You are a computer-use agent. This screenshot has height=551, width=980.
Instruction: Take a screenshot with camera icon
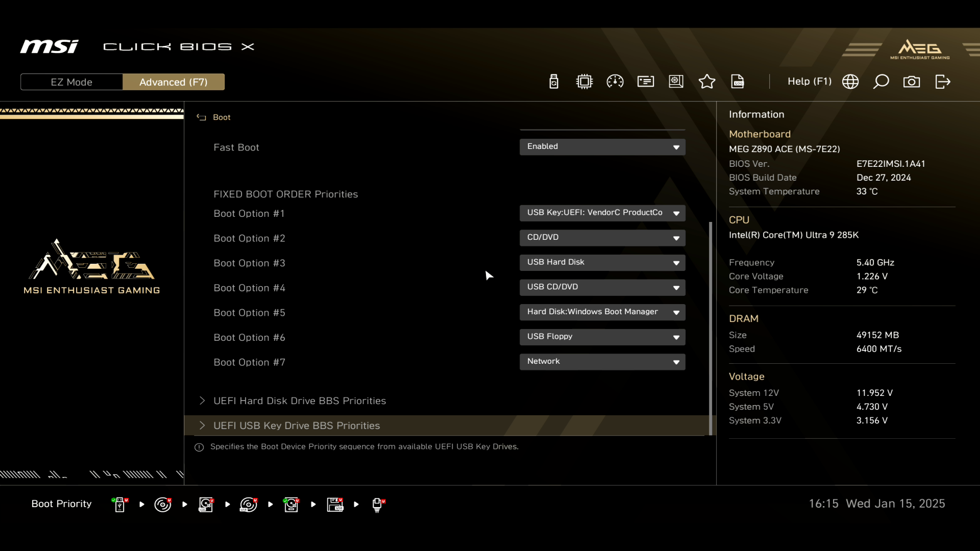tap(912, 82)
